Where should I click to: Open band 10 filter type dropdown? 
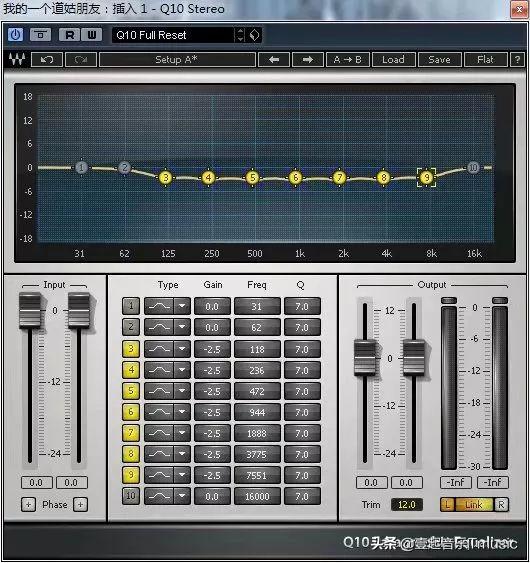click(x=182, y=496)
